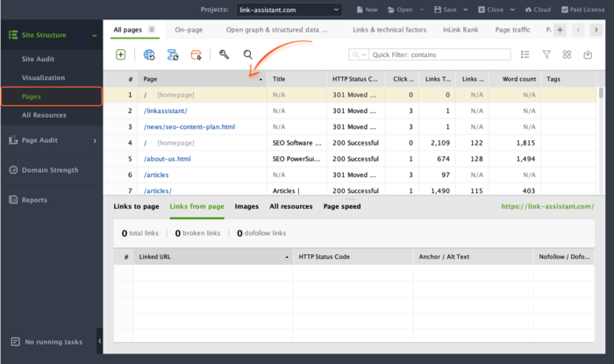
Task: Open the Projects dropdown link-assistant.com
Action: (x=289, y=10)
